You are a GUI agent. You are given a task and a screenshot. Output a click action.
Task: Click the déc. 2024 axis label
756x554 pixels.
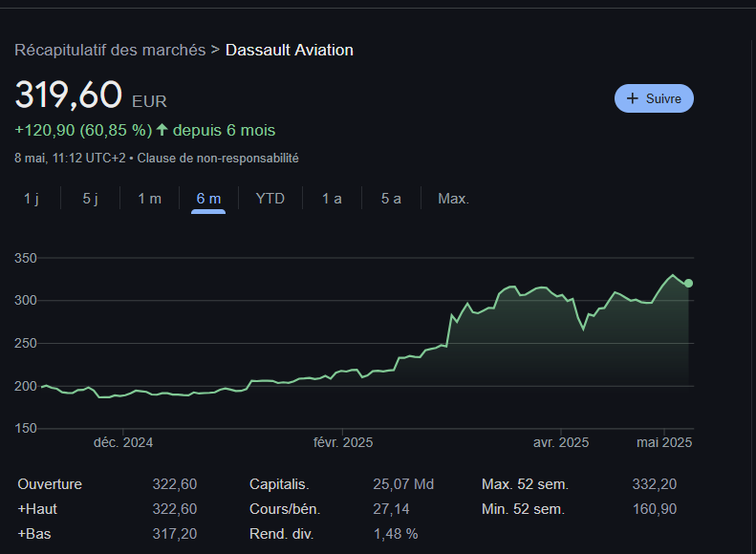click(x=123, y=442)
